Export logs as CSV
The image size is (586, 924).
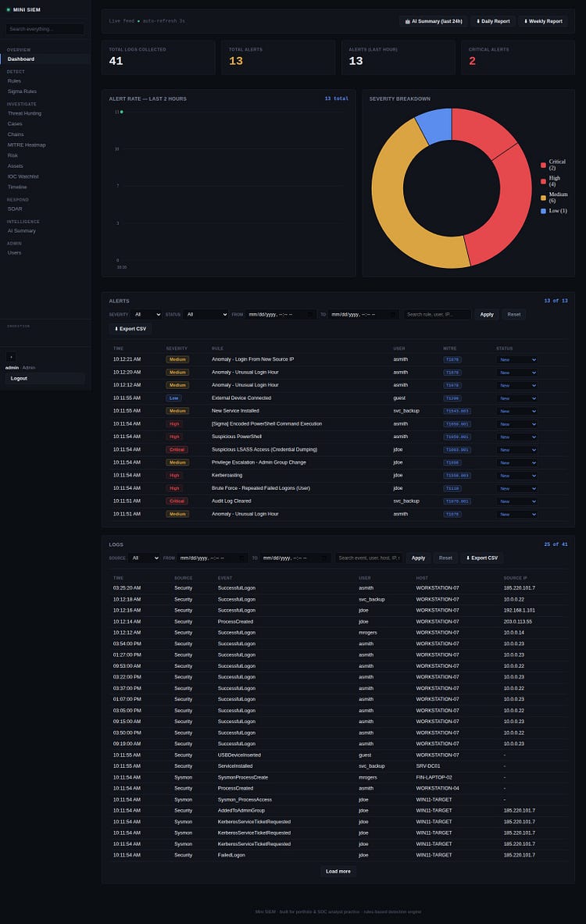click(x=481, y=558)
